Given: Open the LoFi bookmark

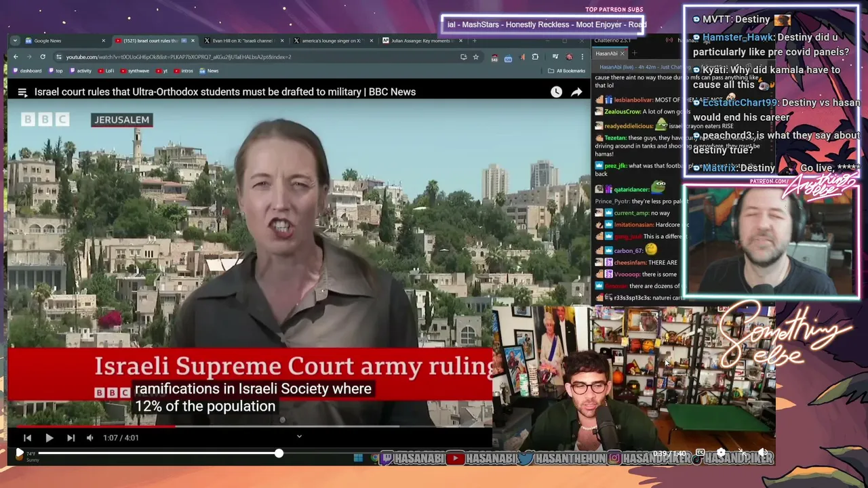Looking at the screenshot, I should (106, 70).
